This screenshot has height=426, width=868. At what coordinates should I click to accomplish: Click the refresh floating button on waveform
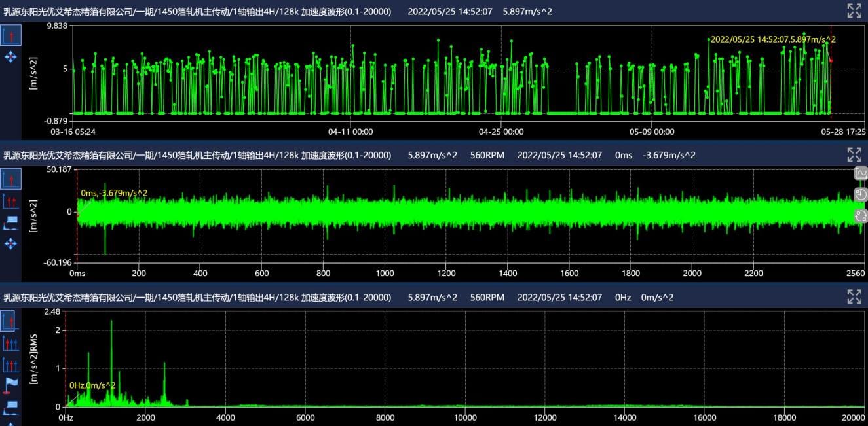click(861, 216)
